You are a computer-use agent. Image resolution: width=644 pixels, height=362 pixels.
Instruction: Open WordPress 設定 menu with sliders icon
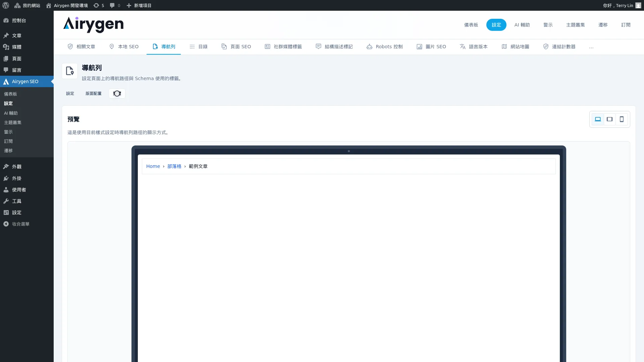(27, 213)
